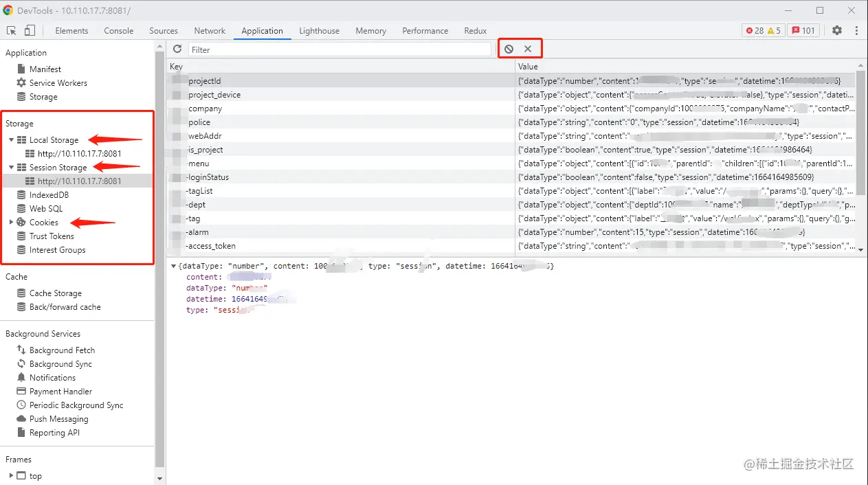The image size is (868, 485).
Task: Open Back/forward cache item
Action: pos(65,307)
